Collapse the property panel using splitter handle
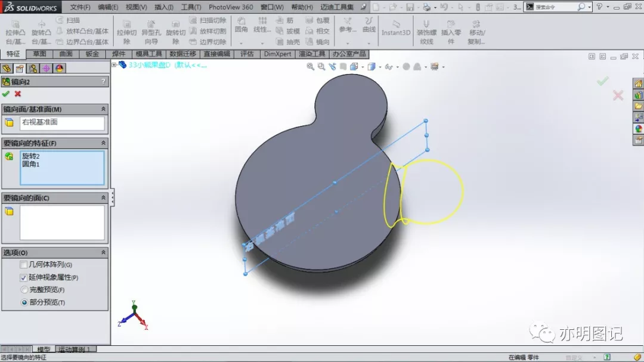This screenshot has height=362, width=644. (112, 197)
